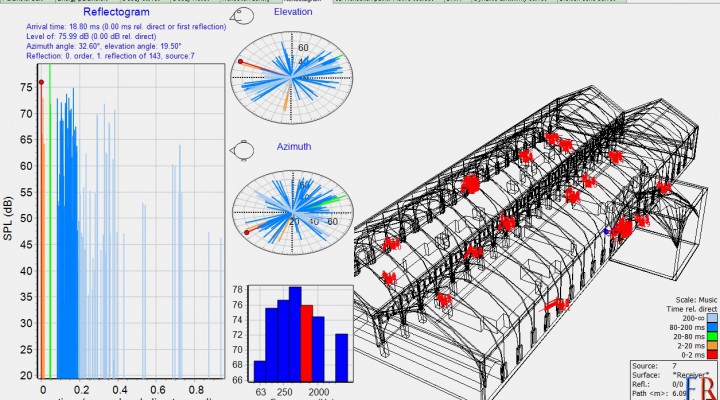
Task: Select the red direct-sound dot in the reflectogram
Action: [41, 82]
